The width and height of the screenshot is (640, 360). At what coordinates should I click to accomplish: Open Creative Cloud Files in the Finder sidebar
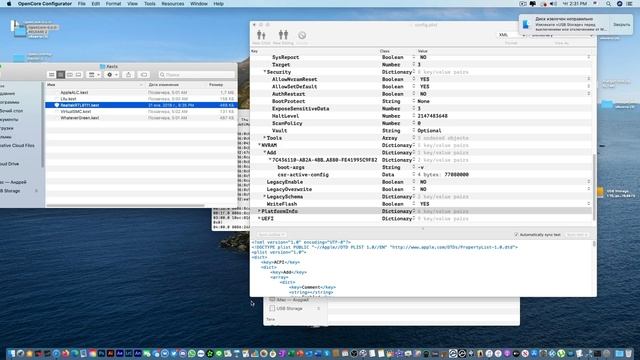(17, 145)
